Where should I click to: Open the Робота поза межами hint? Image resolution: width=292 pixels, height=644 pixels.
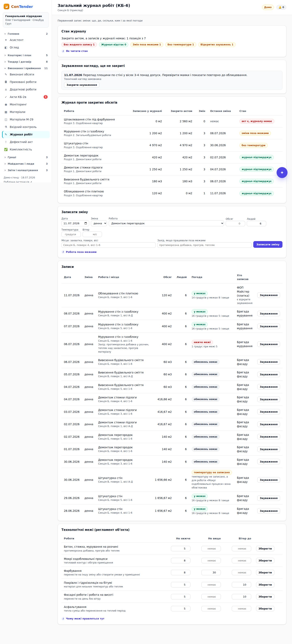pos(79,252)
